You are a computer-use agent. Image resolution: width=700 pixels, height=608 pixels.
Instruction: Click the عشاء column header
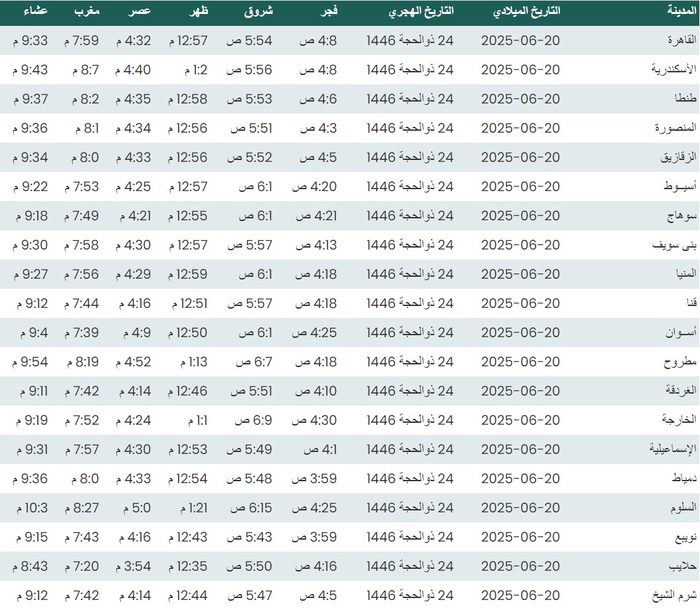pyautogui.click(x=34, y=11)
